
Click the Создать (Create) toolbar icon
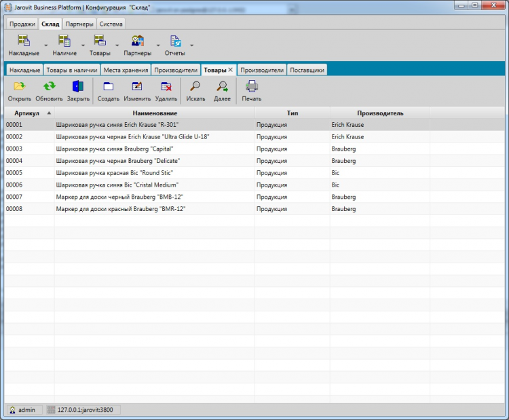pyautogui.click(x=108, y=86)
